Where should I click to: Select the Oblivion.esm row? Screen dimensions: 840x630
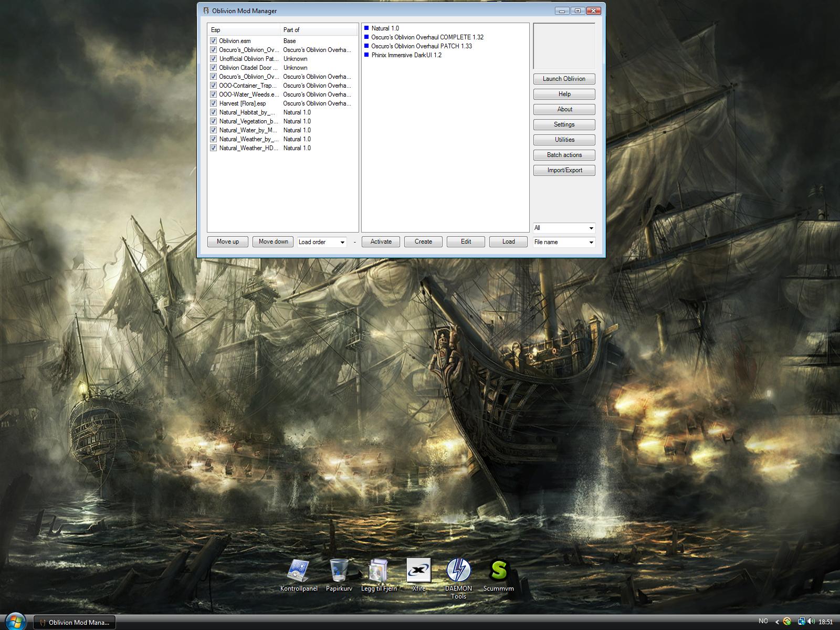pyautogui.click(x=282, y=41)
